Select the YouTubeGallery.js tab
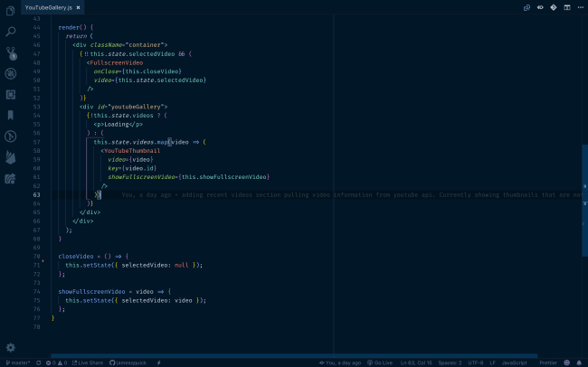Image resolution: width=588 pixels, height=367 pixels. tap(48, 7)
